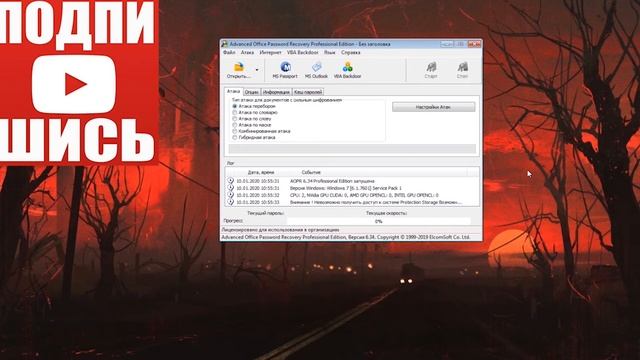
Task: Click the Лицензировано для использования status text
Action: [280, 230]
